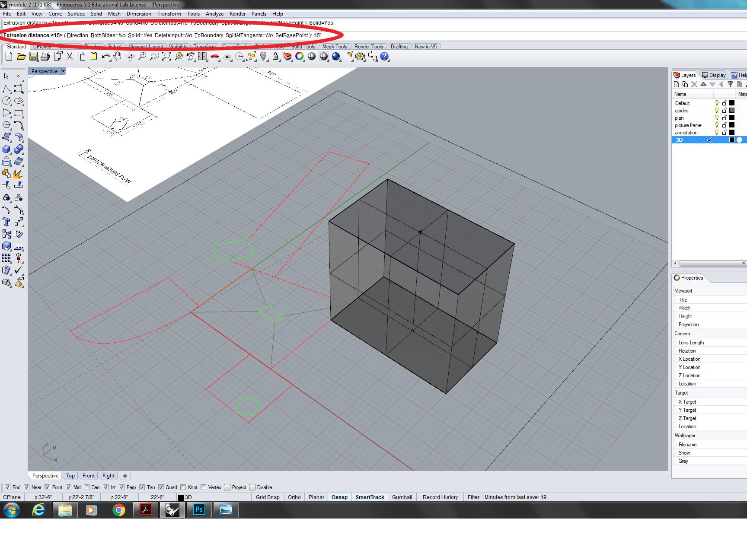
Task: Enable the Vertex osnap checkbox
Action: point(203,487)
